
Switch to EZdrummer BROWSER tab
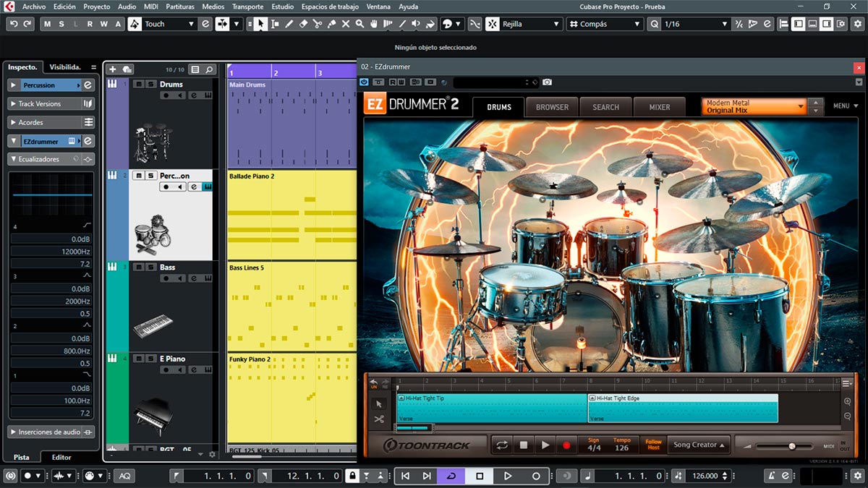(x=552, y=107)
